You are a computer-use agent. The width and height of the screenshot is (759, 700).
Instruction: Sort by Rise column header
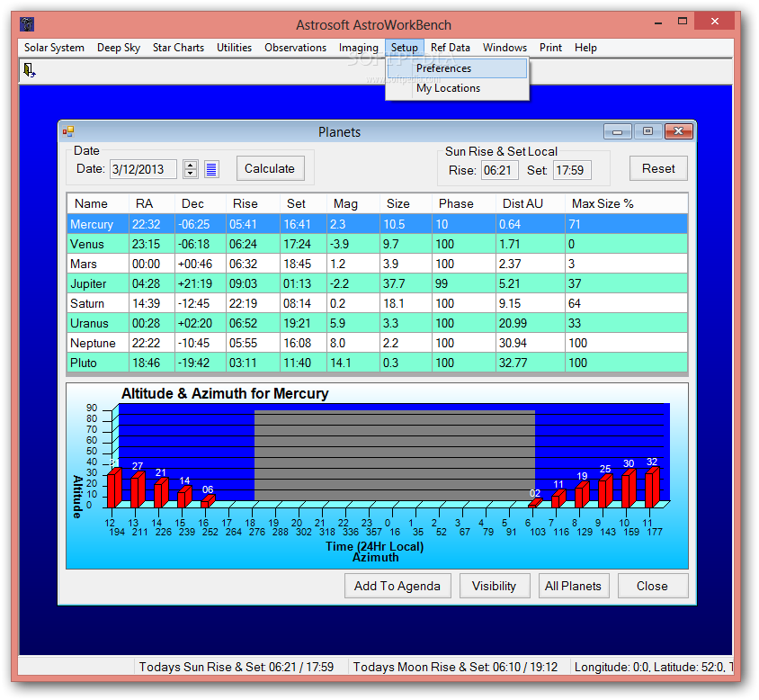click(254, 204)
